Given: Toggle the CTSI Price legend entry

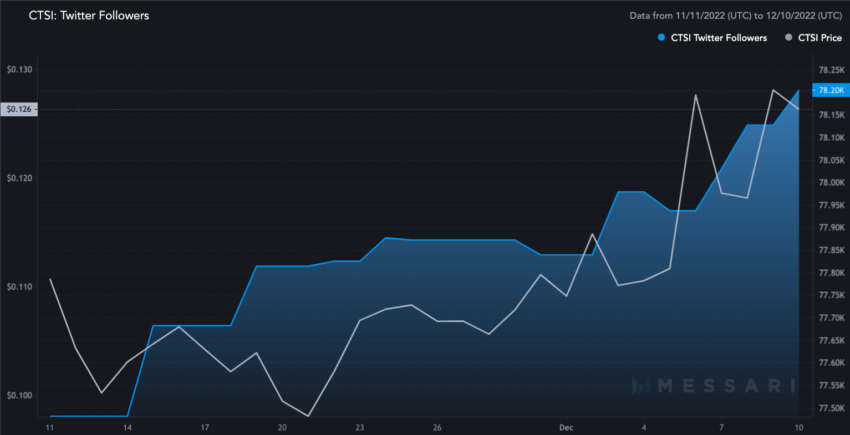Looking at the screenshot, I should point(813,38).
